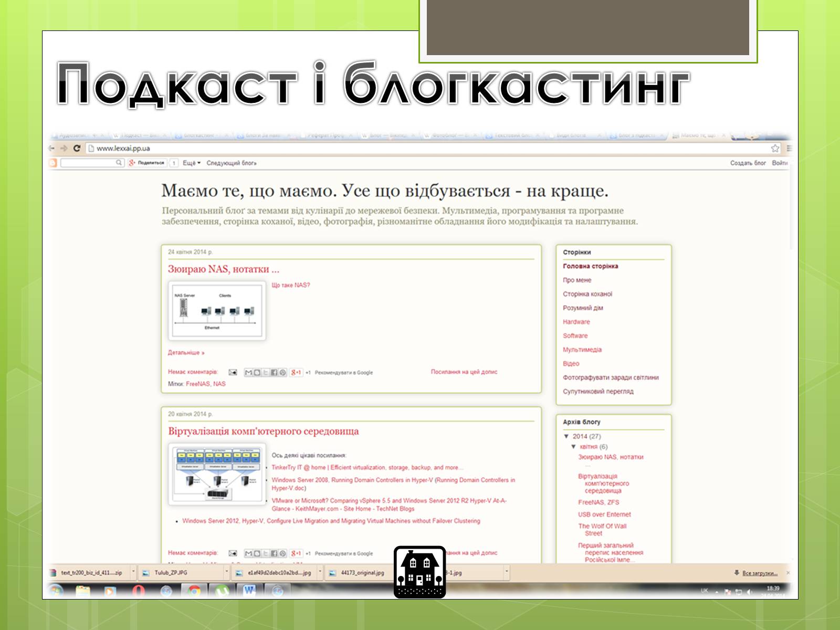Click the Google+ Поделиться button
The image size is (840, 630).
(147, 163)
